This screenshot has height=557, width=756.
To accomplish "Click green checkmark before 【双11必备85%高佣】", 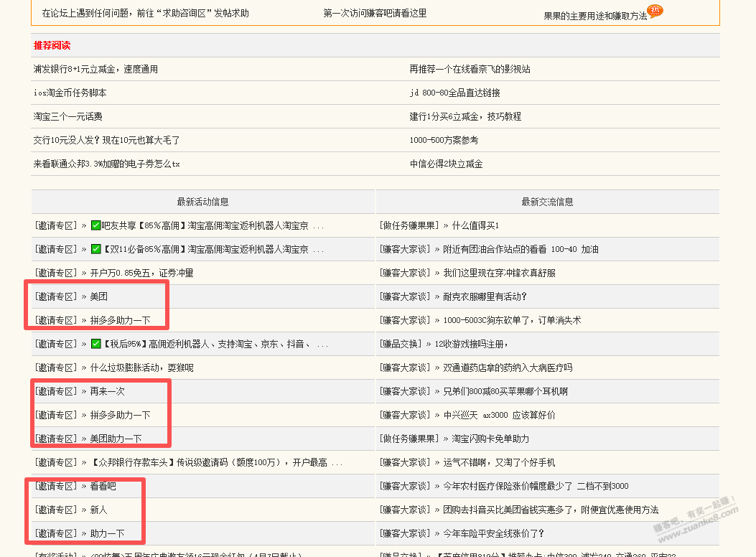I will point(95,249).
